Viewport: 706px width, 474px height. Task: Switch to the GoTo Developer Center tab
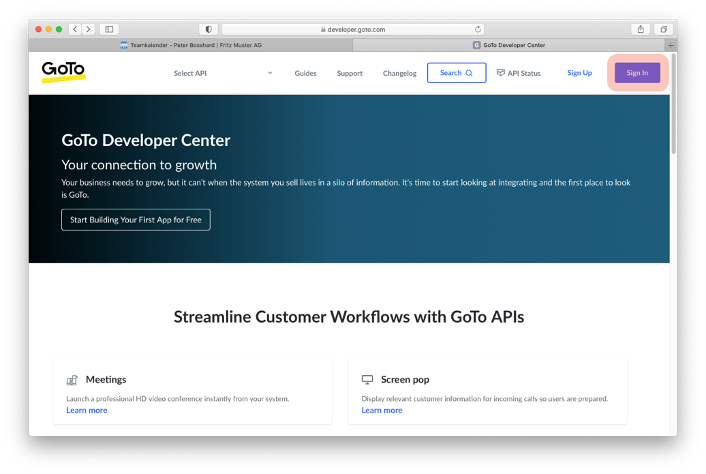point(509,45)
